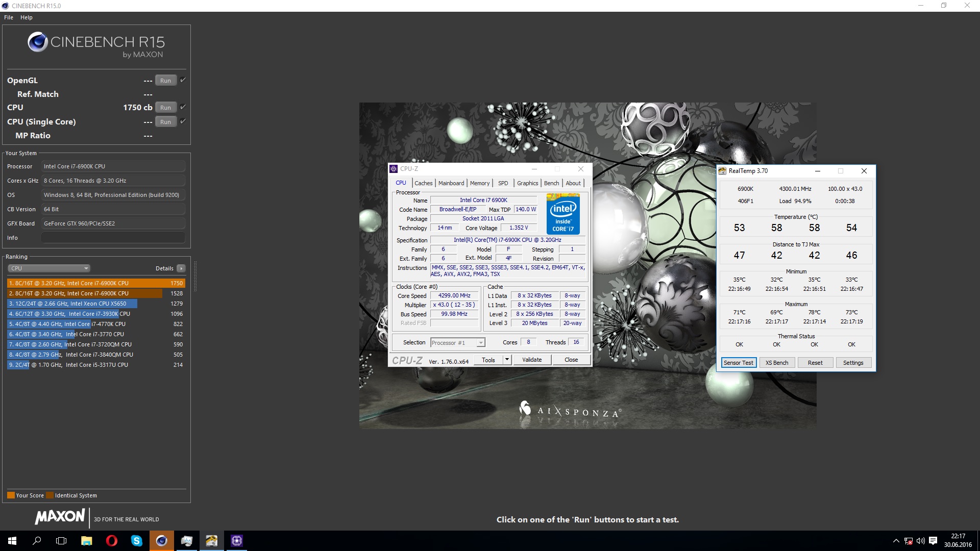Open the ranking CPU dropdown
The image size is (980, 551).
(x=49, y=268)
